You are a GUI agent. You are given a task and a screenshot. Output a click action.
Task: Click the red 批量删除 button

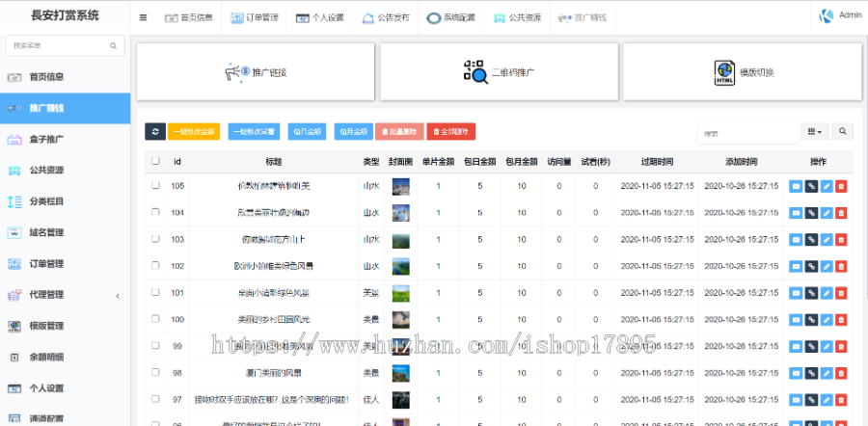click(397, 131)
